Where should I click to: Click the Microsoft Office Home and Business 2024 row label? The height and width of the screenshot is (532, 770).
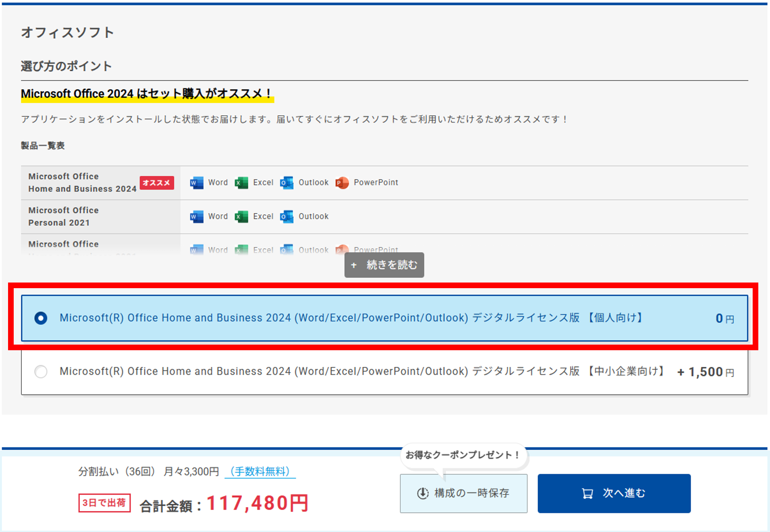tap(82, 183)
